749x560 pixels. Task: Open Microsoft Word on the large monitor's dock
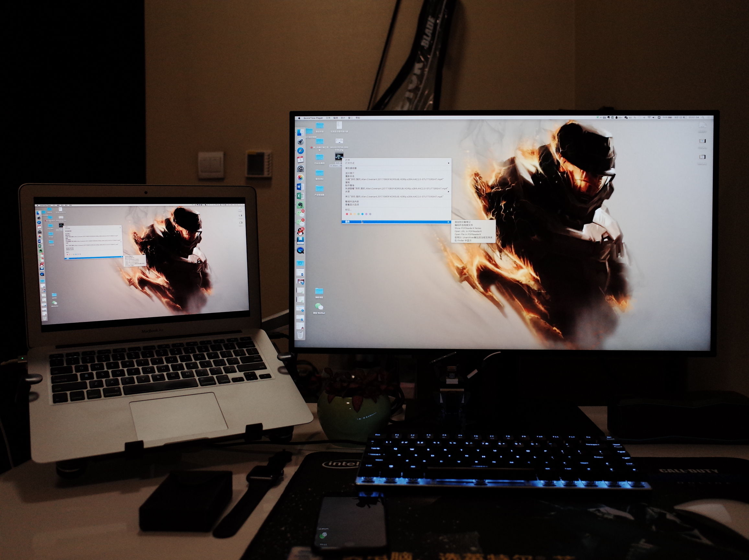pyautogui.click(x=300, y=187)
